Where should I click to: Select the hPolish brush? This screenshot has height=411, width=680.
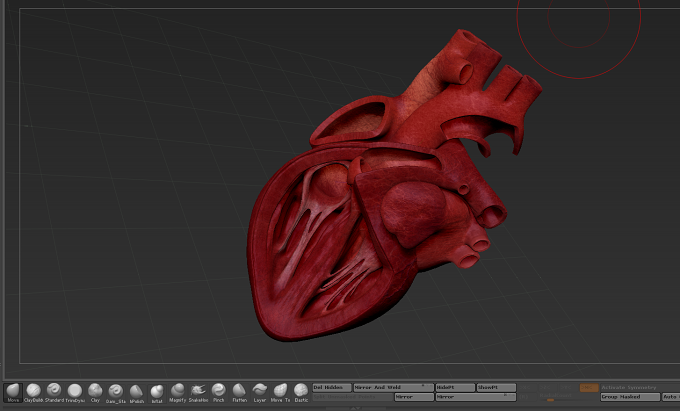[137, 393]
